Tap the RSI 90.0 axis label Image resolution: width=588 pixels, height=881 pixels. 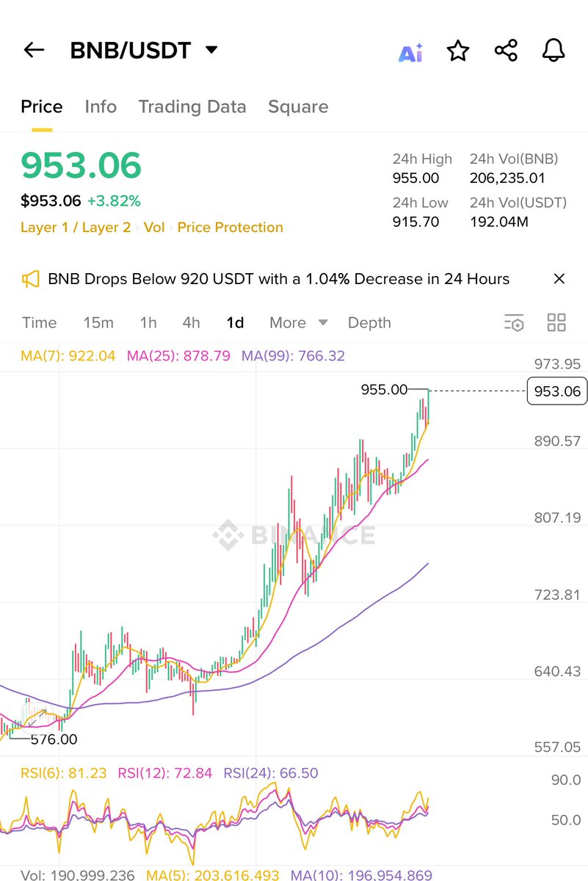click(566, 780)
